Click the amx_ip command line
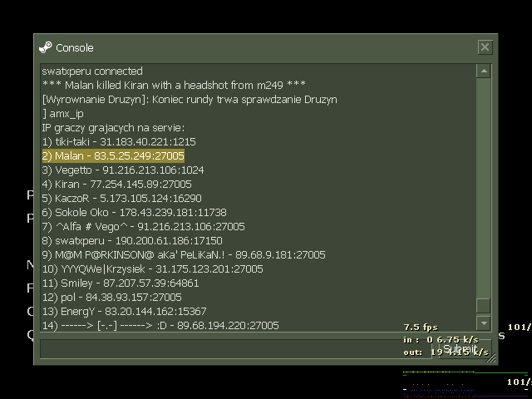Screen dimensions: 532x399 pyautogui.click(x=63, y=114)
